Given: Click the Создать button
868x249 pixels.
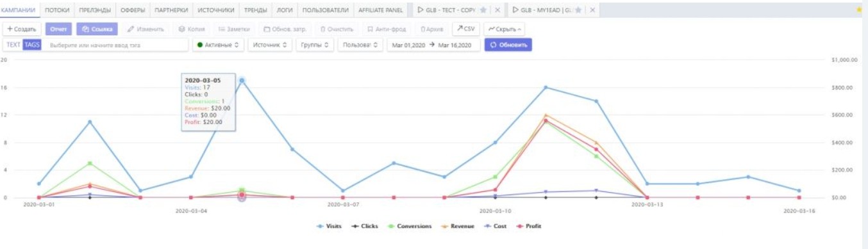Looking at the screenshot, I should click(22, 29).
